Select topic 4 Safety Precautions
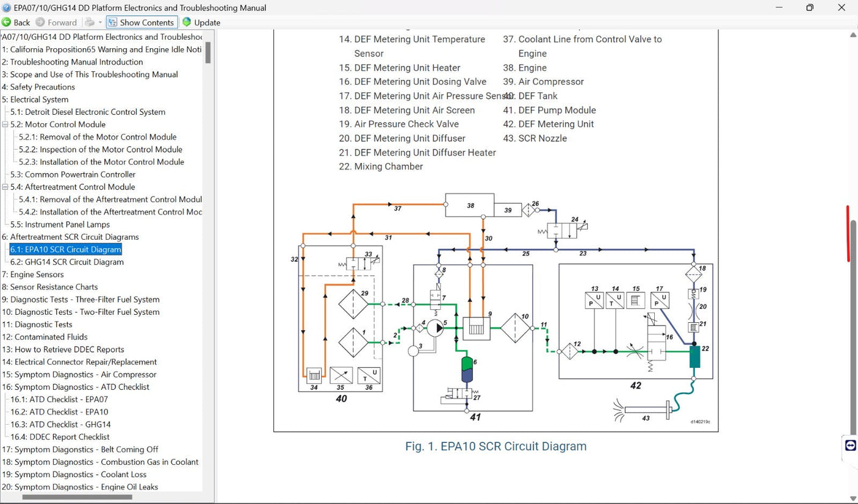This screenshot has width=858, height=504. tap(38, 87)
